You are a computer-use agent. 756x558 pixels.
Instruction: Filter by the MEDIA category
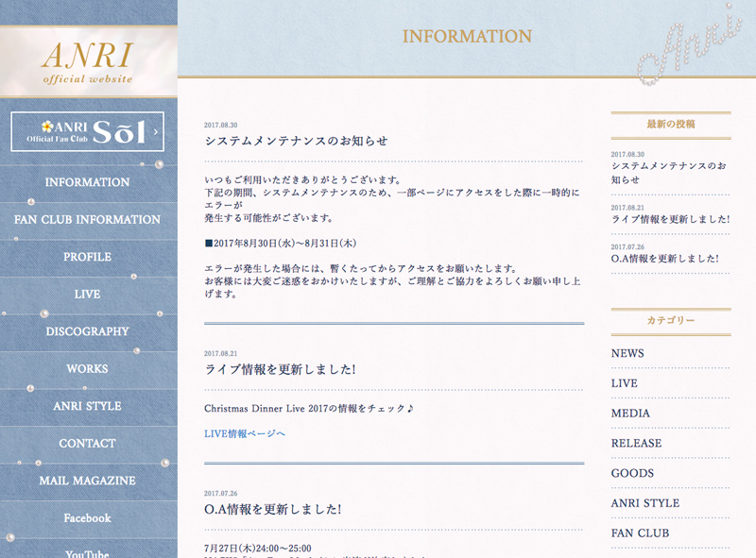tap(630, 414)
